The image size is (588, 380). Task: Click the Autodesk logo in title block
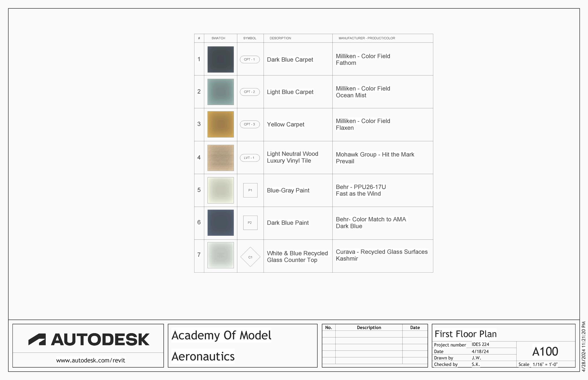pyautogui.click(x=89, y=339)
